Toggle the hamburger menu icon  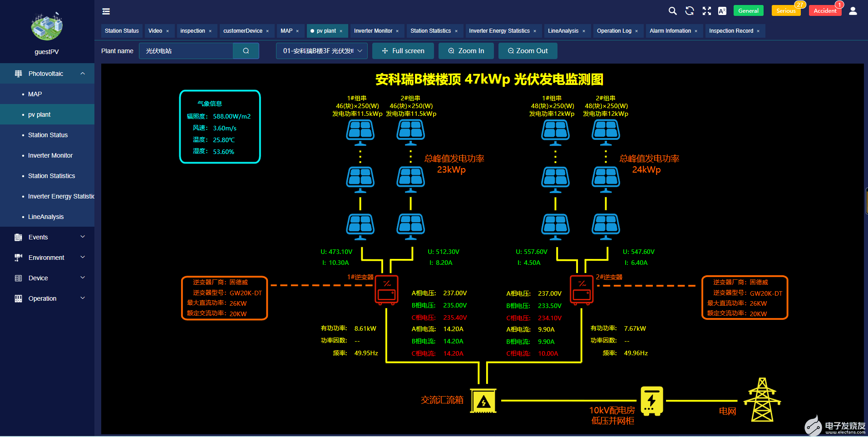[x=106, y=11]
